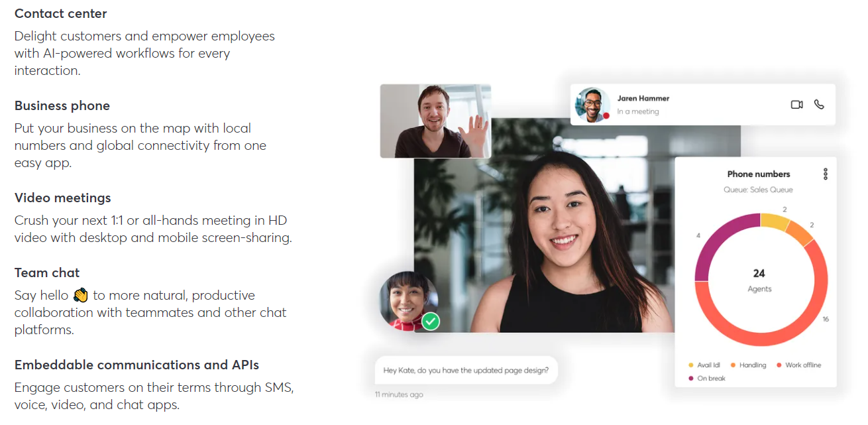
Task: Click the waving man video thumbnail
Action: click(435, 121)
